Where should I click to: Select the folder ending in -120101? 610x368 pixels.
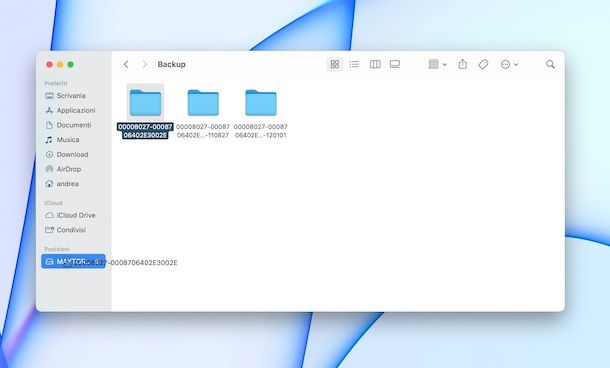pos(261,102)
